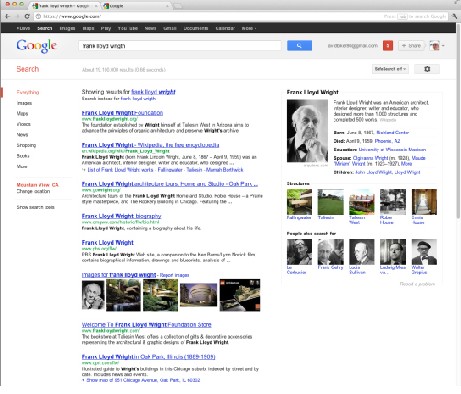Open Guggenheim museum image in image results
461x394 pixels.
pyautogui.click(x=198, y=295)
